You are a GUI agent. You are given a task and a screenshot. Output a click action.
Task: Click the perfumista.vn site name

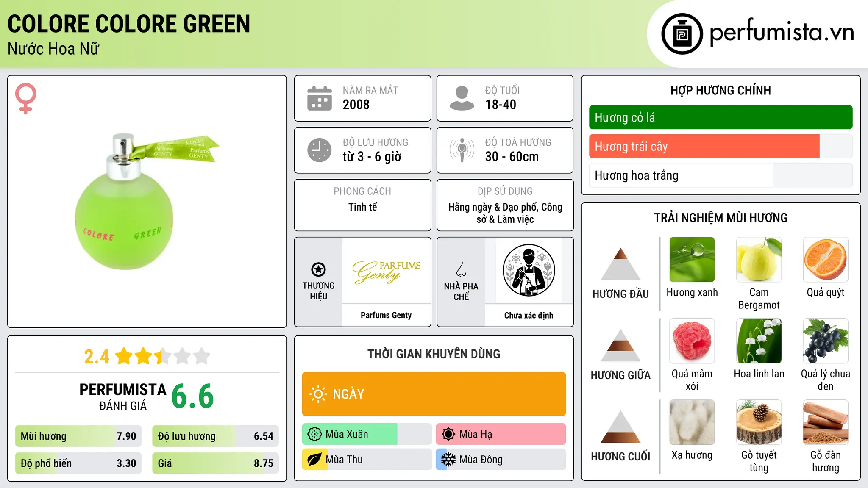782,32
